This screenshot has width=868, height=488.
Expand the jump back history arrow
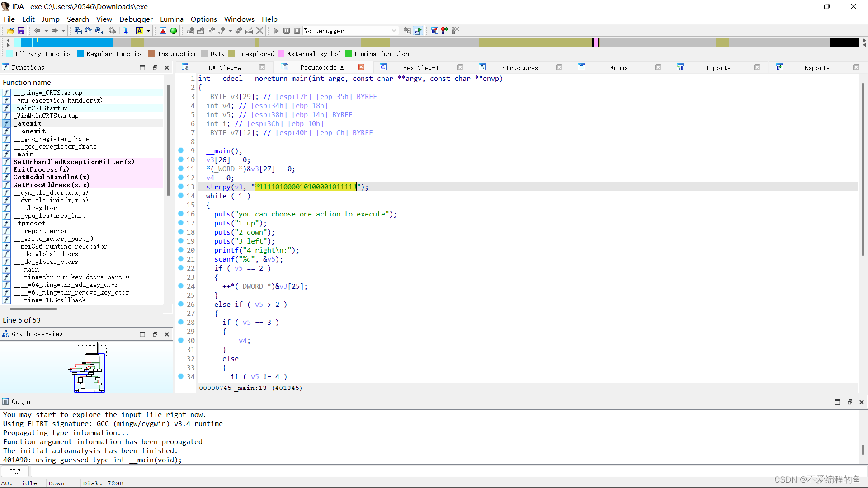pyautogui.click(x=46, y=31)
